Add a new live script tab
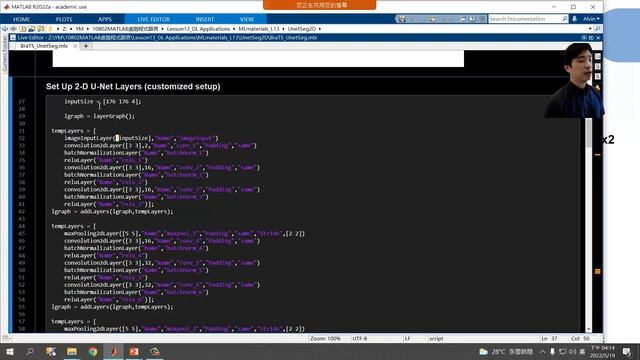 86,46
